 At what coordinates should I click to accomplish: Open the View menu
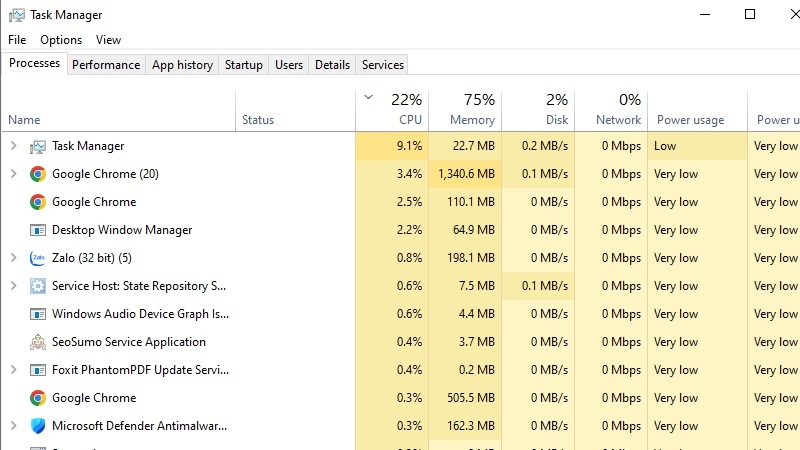coord(108,40)
